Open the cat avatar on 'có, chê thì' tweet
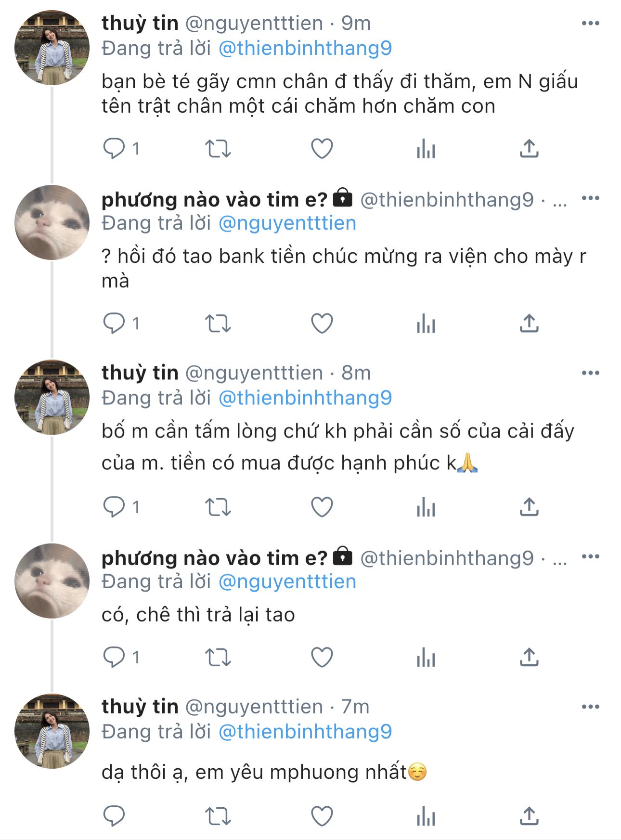The width and height of the screenshot is (621, 840). pos(52,581)
